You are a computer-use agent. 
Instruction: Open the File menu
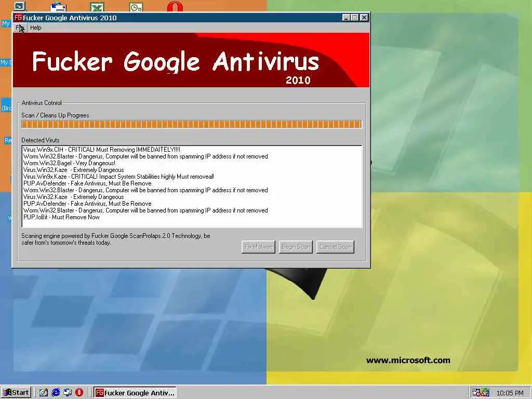click(x=20, y=28)
